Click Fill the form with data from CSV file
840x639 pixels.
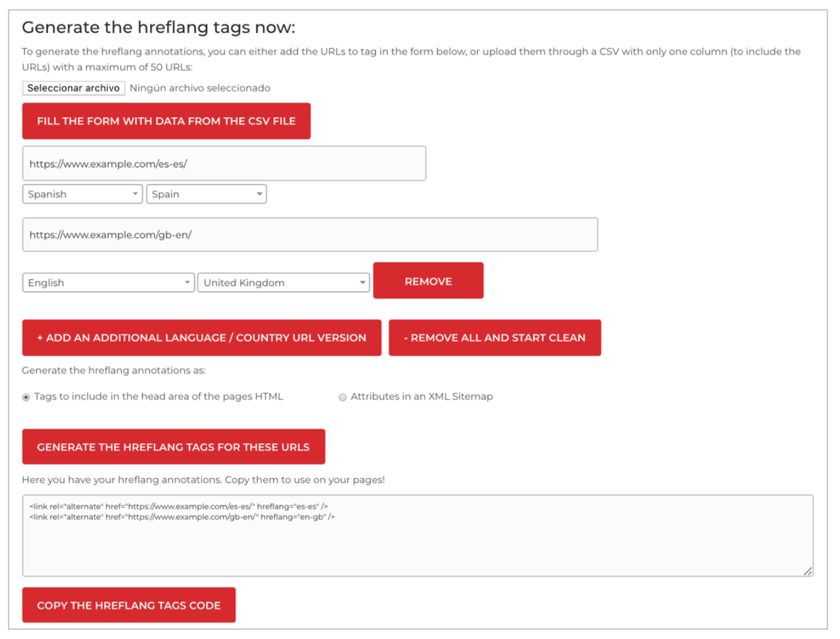(166, 121)
